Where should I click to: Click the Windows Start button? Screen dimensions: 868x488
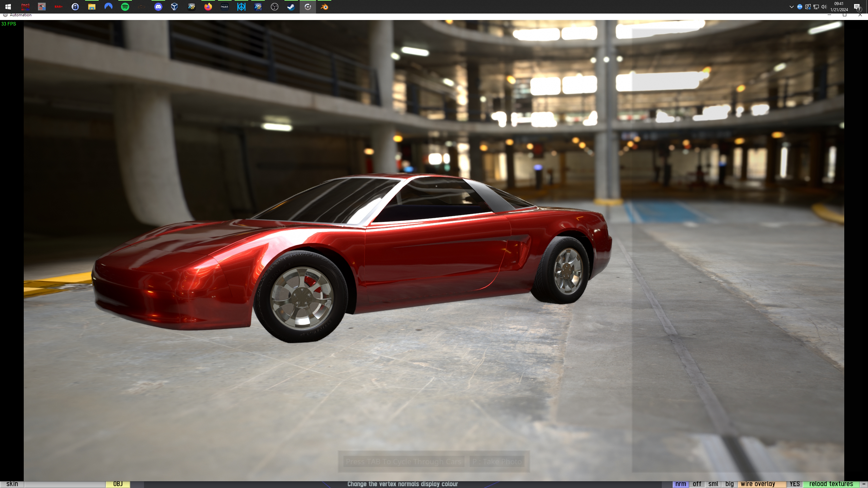[x=8, y=7]
